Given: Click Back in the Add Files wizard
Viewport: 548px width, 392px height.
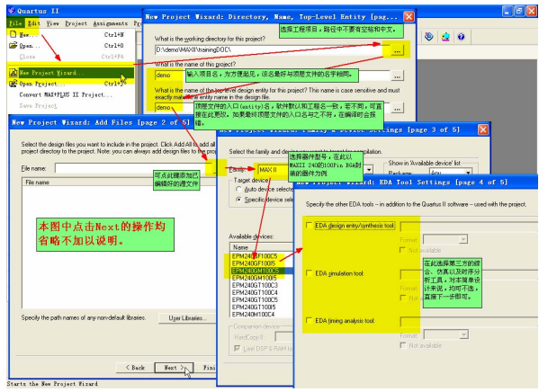Looking at the screenshot, I should 135,367.
